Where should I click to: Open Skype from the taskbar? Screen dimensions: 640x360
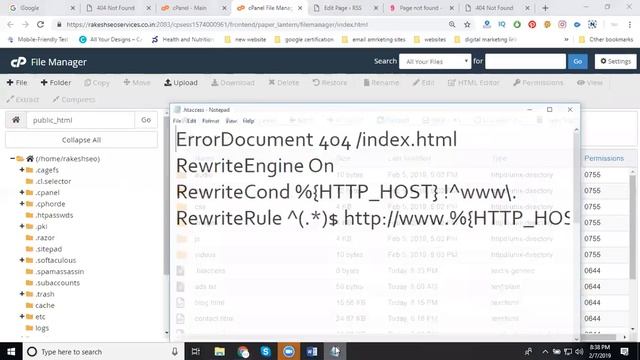pos(266,351)
